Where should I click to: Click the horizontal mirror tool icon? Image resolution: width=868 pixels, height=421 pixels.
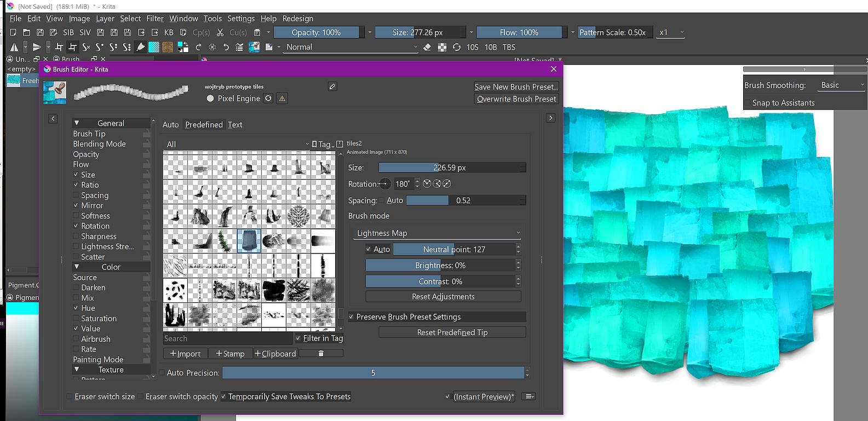click(x=14, y=47)
